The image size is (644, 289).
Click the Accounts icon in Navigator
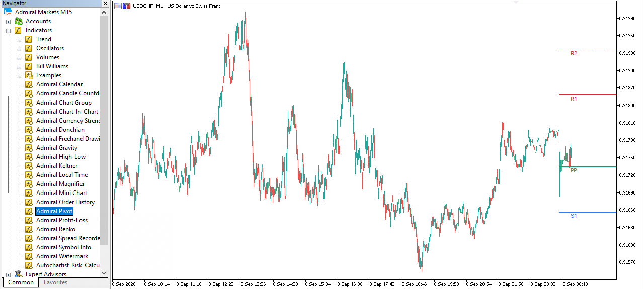pos(19,21)
